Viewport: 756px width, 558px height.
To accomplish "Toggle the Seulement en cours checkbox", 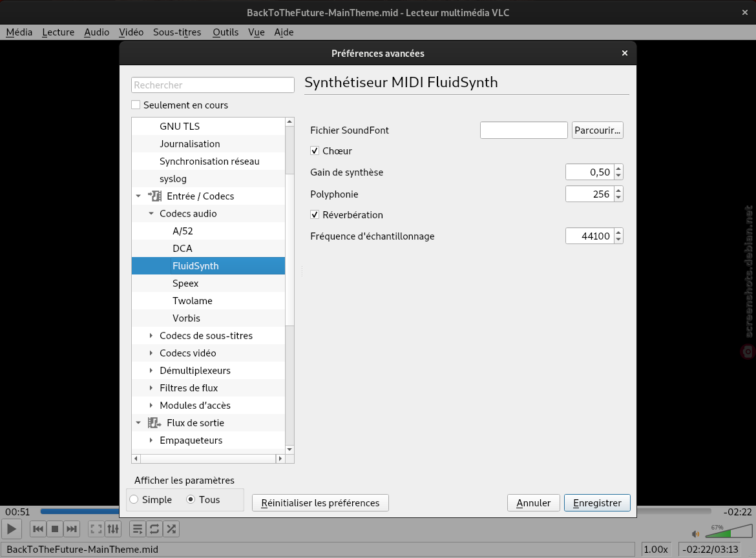I will [136, 105].
